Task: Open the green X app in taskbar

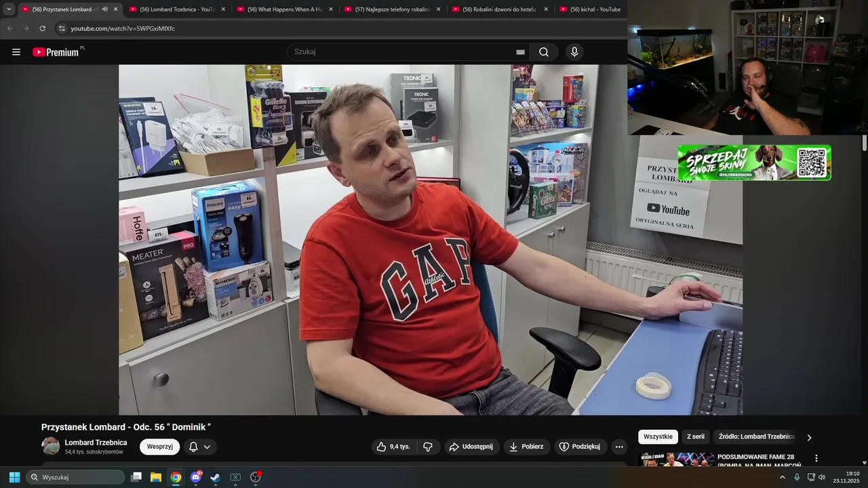Action: point(235,477)
